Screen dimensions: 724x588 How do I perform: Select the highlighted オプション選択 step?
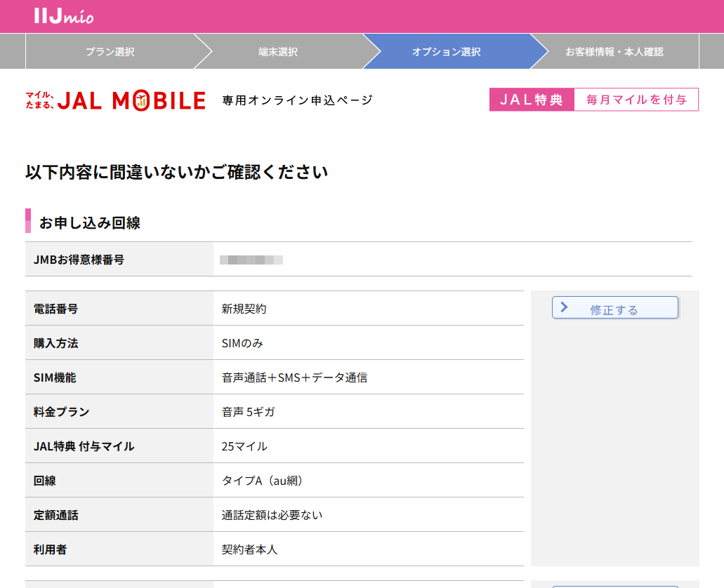(x=445, y=51)
